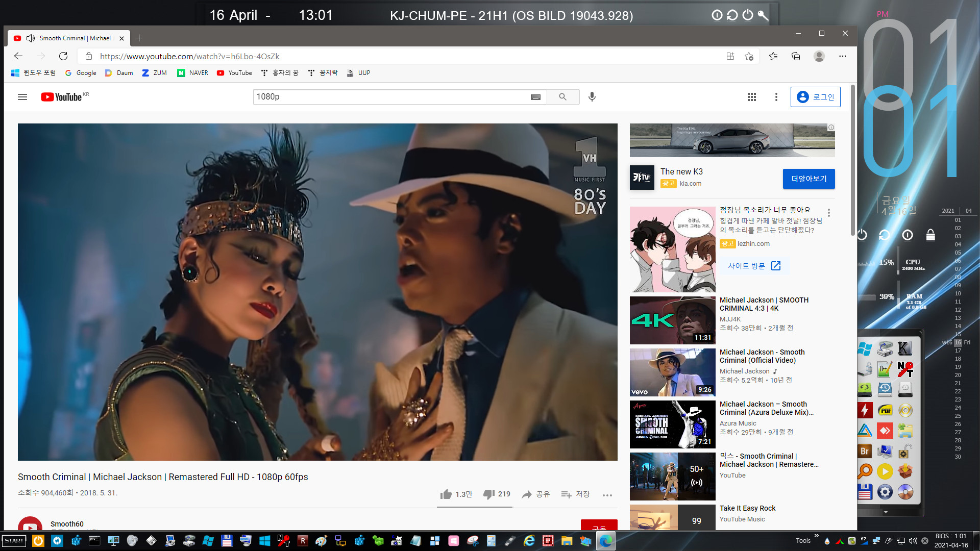Image resolution: width=980 pixels, height=551 pixels.
Task: Open PDF app in side dock
Action: point(885,411)
